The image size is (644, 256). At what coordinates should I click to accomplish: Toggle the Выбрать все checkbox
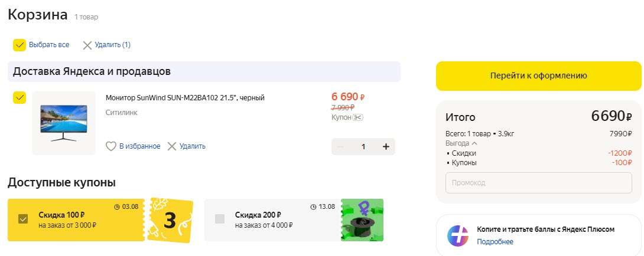[19, 45]
